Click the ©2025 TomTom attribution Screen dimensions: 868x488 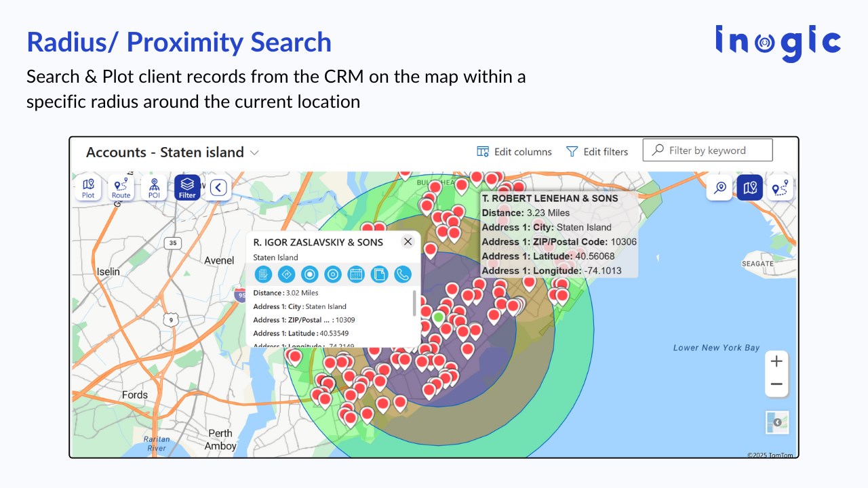point(770,455)
